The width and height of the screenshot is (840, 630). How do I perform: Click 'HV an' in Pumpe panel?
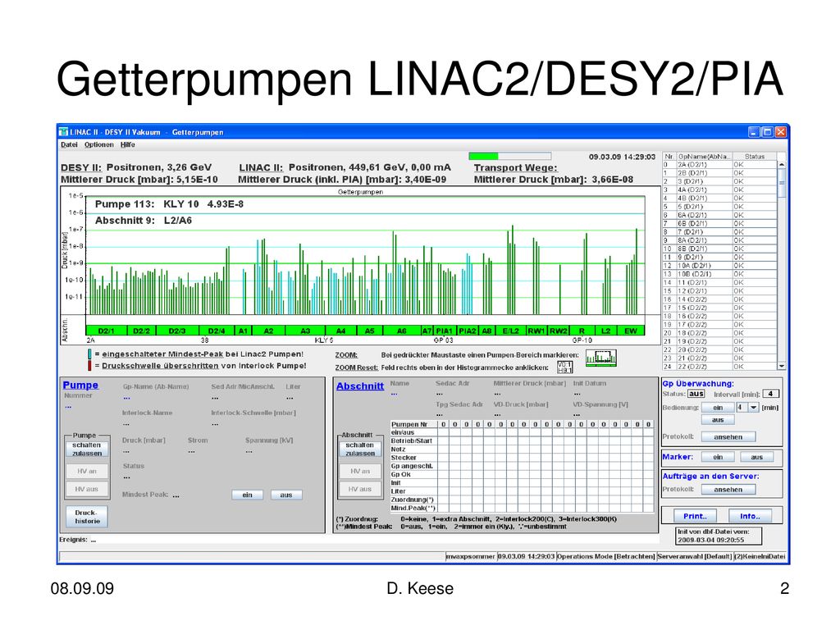pyautogui.click(x=87, y=472)
